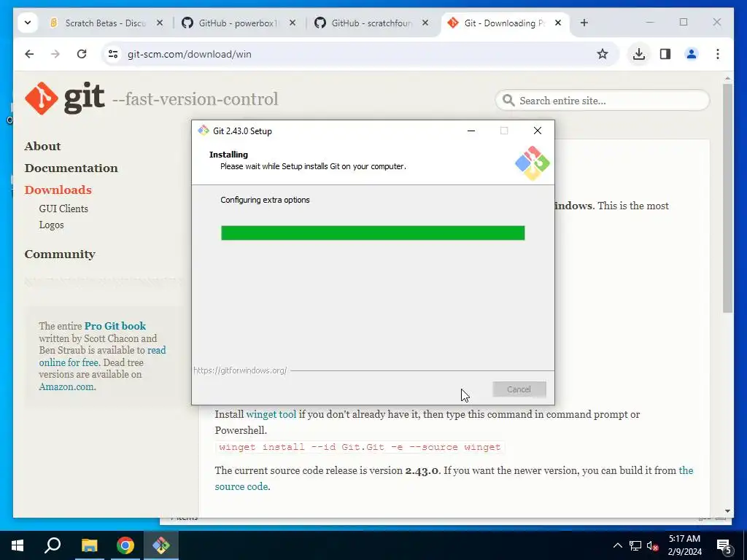Bookmark this page with the star icon
This screenshot has width=747, height=560.
tap(603, 54)
